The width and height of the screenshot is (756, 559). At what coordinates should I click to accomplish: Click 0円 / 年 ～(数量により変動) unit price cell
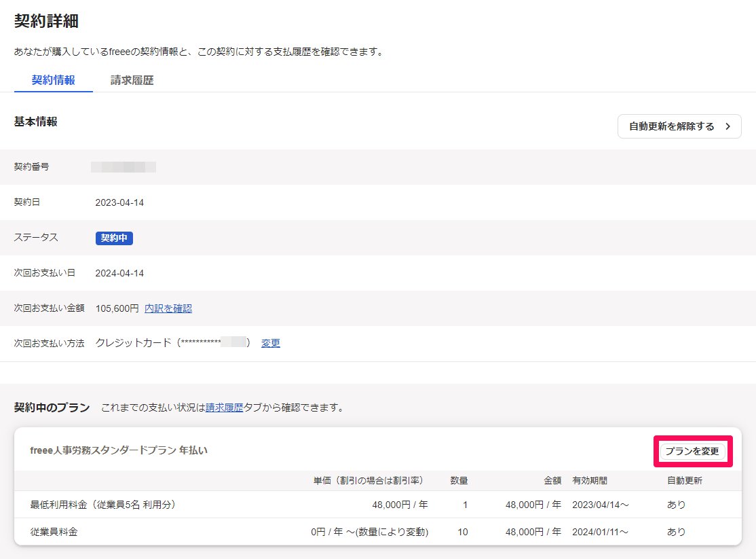(x=369, y=532)
